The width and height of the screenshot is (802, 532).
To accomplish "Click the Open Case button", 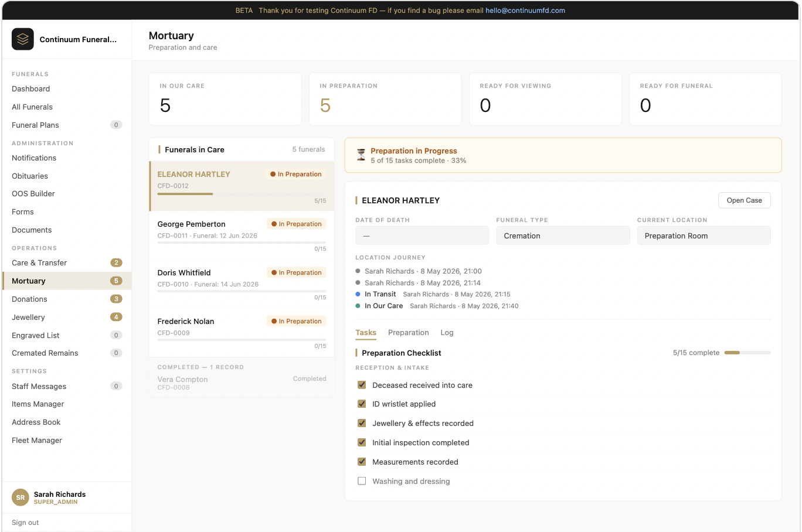I will point(745,200).
